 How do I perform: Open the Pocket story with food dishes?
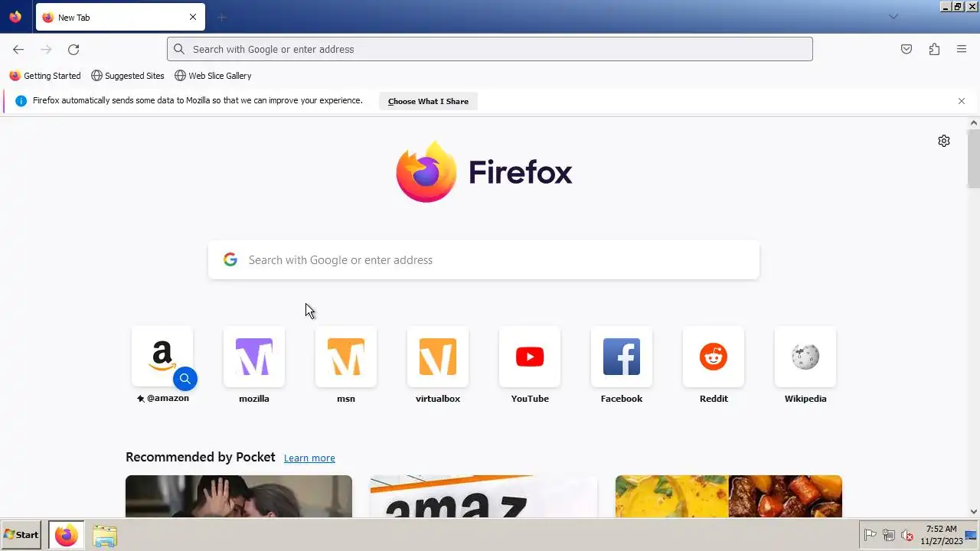(729, 496)
